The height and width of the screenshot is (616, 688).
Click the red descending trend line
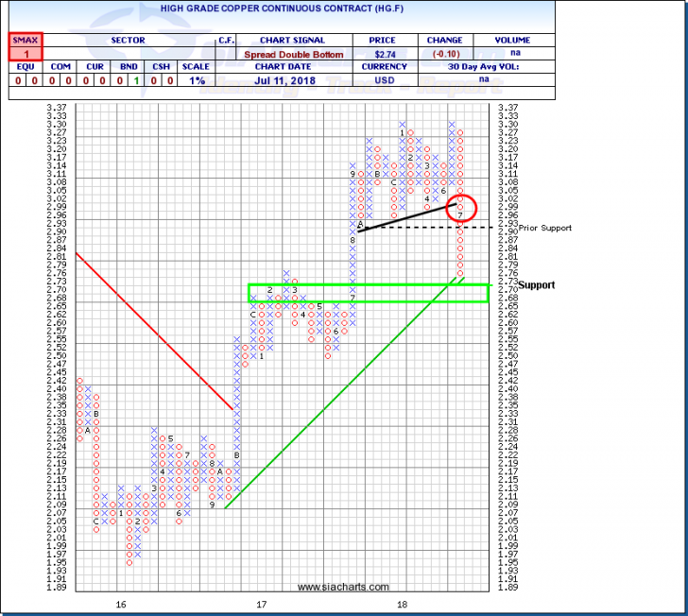(151, 329)
